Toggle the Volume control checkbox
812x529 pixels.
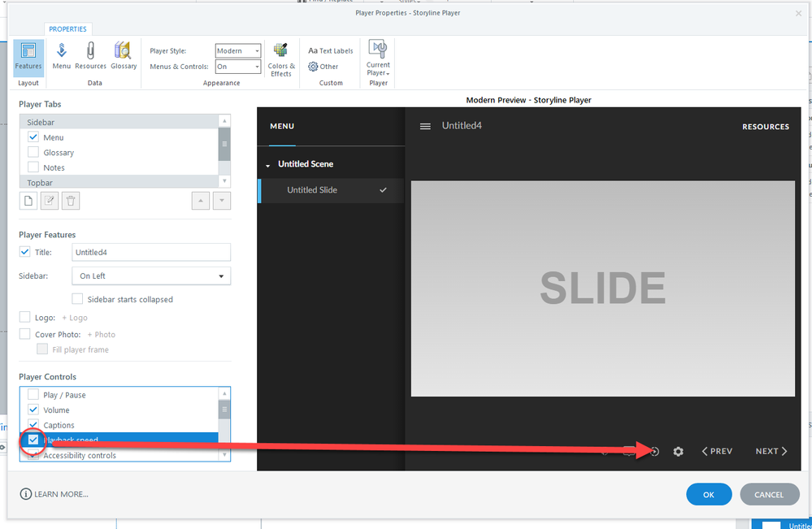click(33, 410)
